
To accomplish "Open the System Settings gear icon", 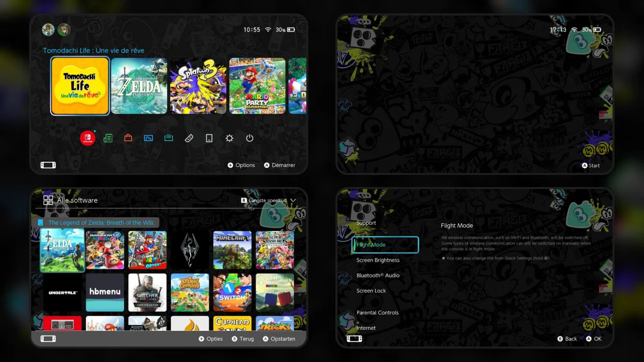I will point(229,138).
